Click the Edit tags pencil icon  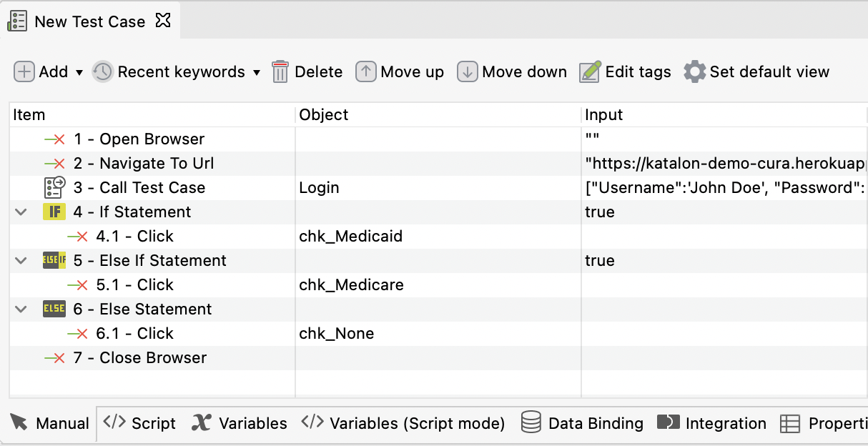pyautogui.click(x=590, y=71)
